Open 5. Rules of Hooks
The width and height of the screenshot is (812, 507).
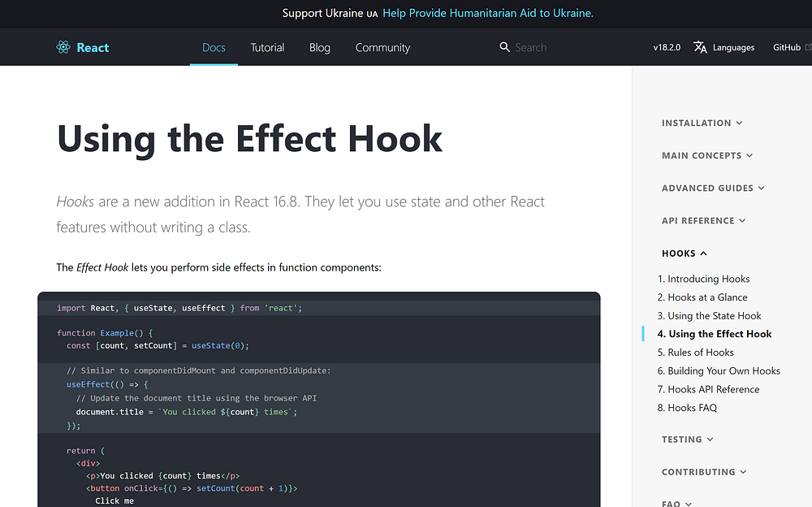696,353
